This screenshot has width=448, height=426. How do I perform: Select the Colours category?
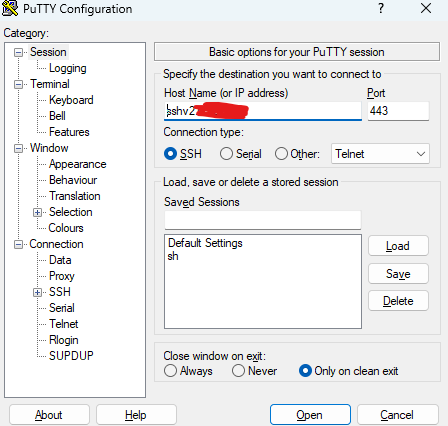coord(66,228)
